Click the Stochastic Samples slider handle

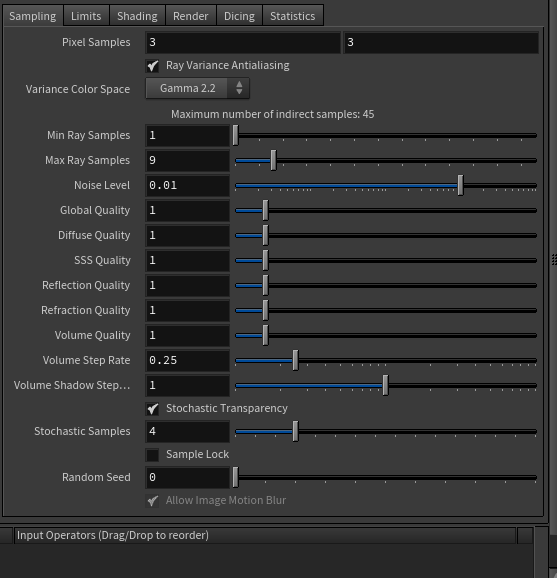295,432
